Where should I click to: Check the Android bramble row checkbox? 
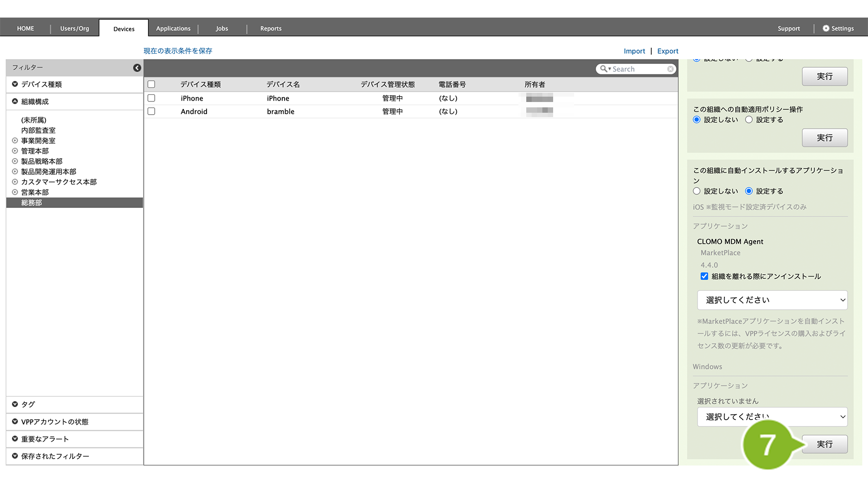(x=151, y=111)
